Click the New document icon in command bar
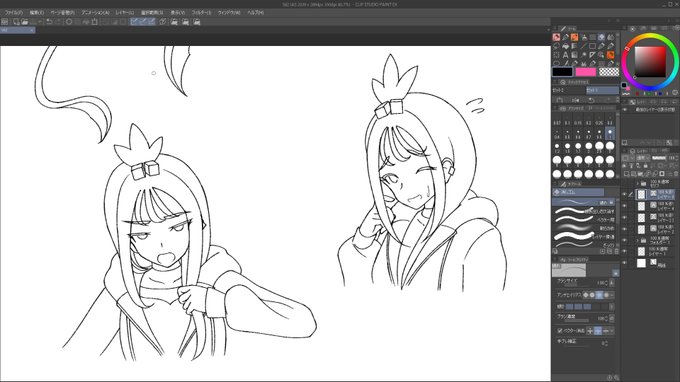 (x=16, y=22)
